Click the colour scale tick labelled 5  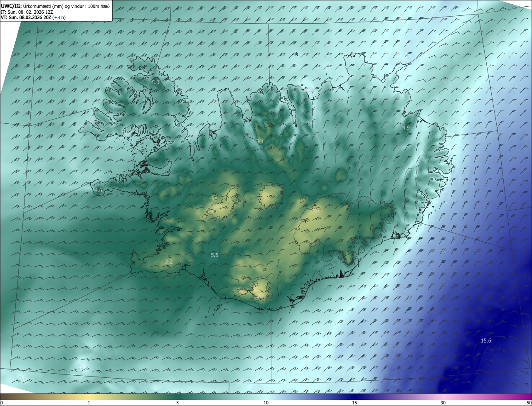click(177, 403)
